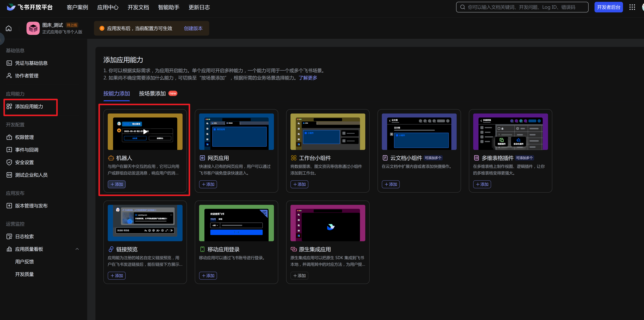Click the 版本管理与发布 upload icon
The height and width of the screenshot is (320, 644).
9,206
